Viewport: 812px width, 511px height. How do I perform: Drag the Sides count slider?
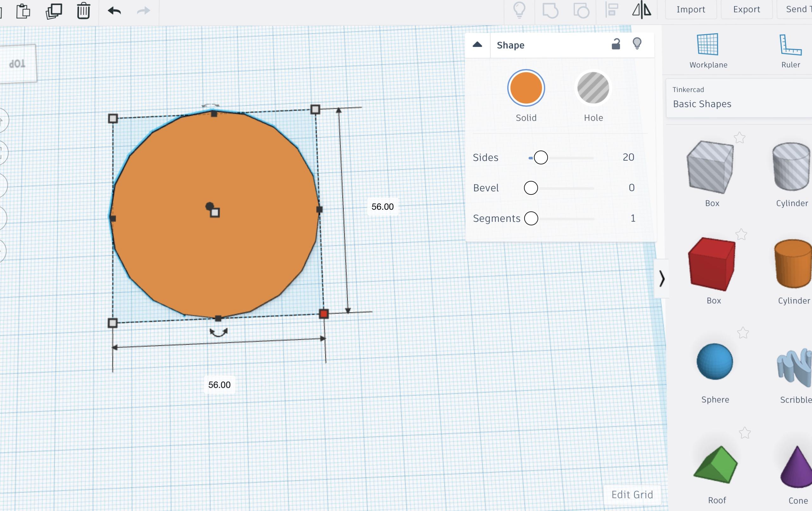[539, 158]
